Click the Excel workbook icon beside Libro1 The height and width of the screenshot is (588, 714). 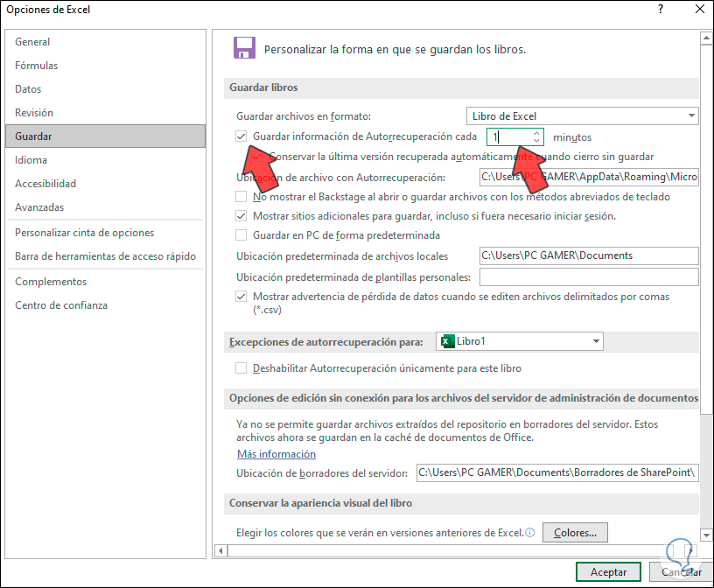[448, 341]
